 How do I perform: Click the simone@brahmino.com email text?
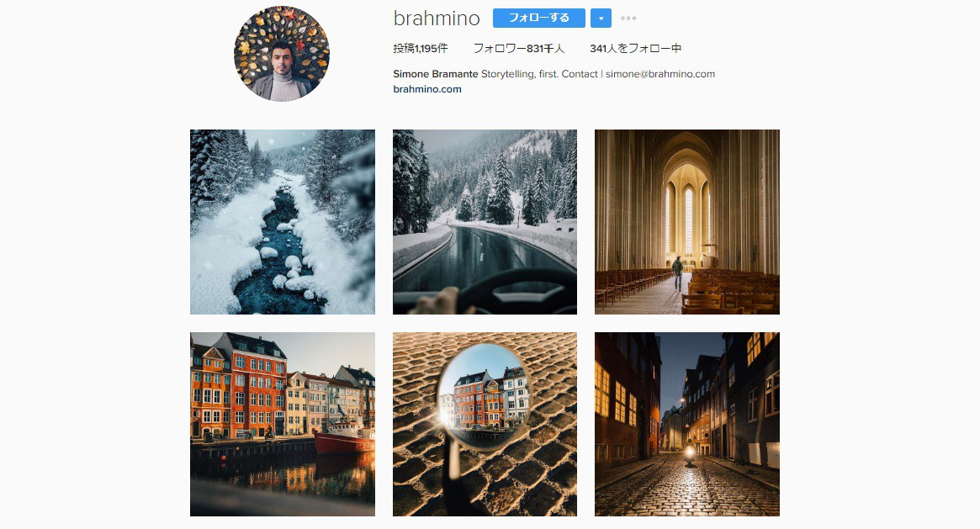coord(660,74)
